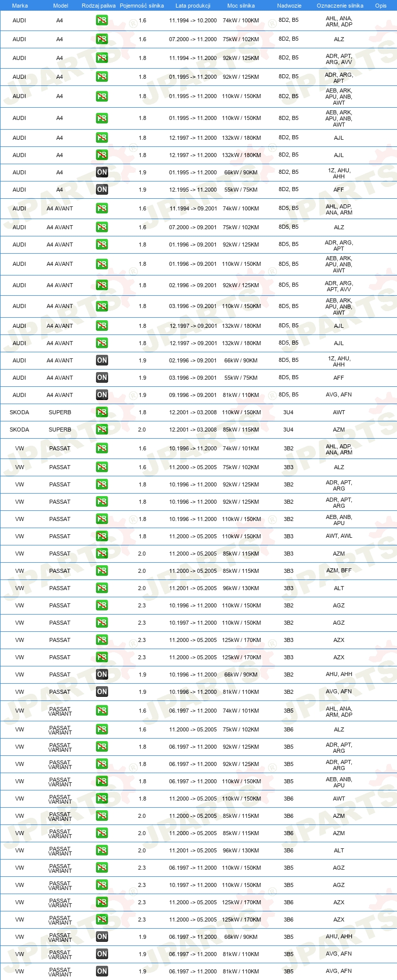Click PB icon in A4 Avant 1.8 row from 03.1996
This screenshot has width=397, height=980.
tap(102, 306)
